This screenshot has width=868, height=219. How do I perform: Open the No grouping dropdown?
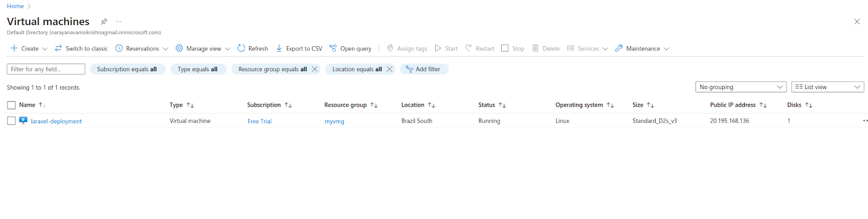741,87
